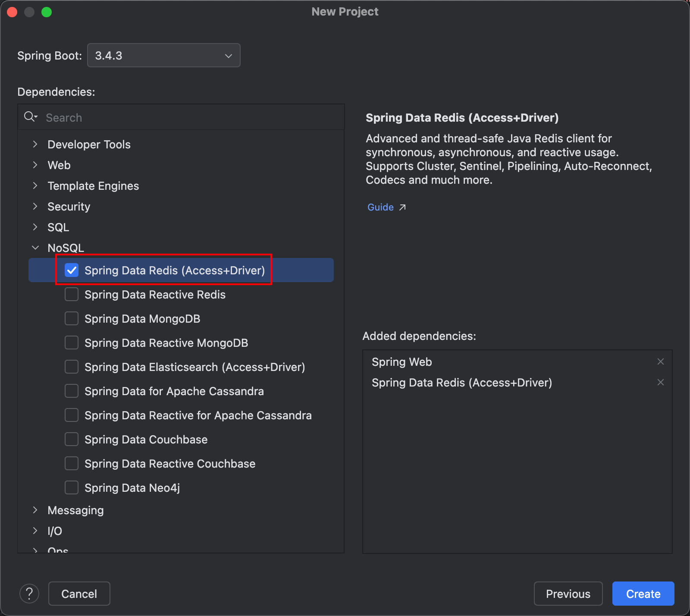The image size is (690, 616).
Task: Go back with the Previous button
Action: [568, 594]
